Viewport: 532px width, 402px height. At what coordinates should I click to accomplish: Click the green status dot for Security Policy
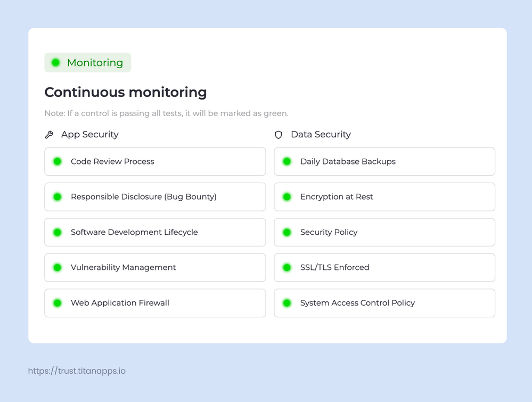pos(287,232)
